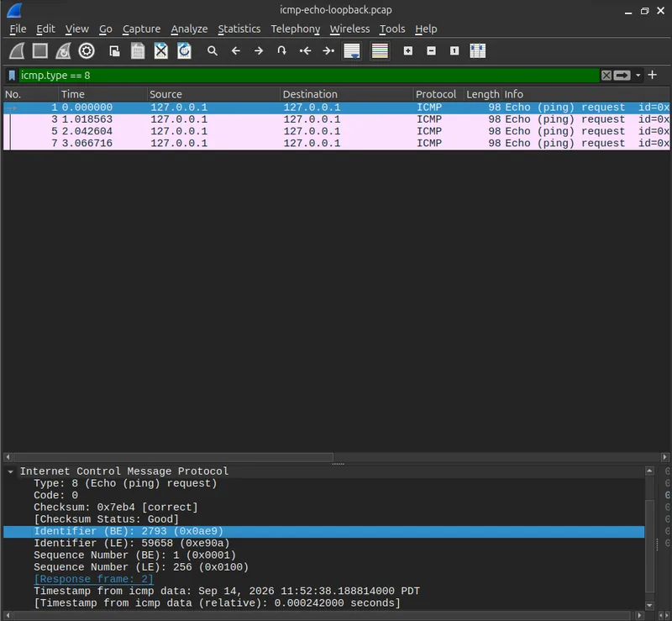Reload this capture file icon
This screenshot has width=672, height=621.
pyautogui.click(x=184, y=51)
